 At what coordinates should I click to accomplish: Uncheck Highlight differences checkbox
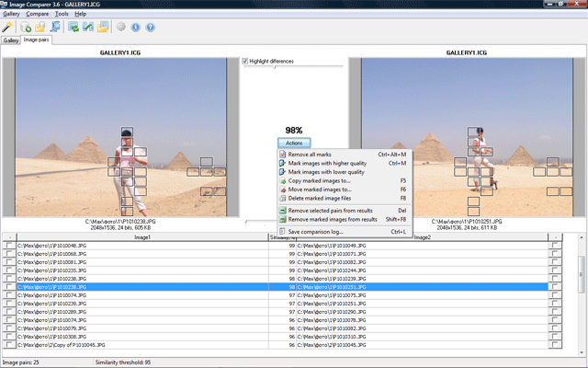tap(245, 61)
